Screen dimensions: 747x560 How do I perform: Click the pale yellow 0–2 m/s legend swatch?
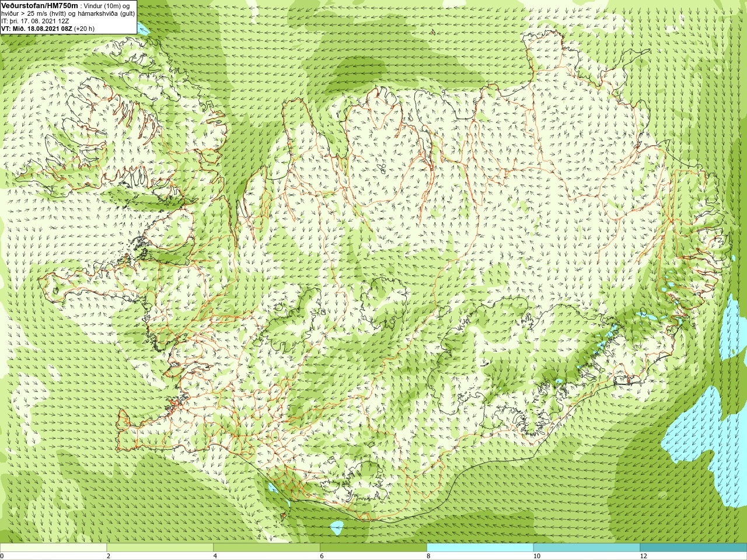pos(53,548)
